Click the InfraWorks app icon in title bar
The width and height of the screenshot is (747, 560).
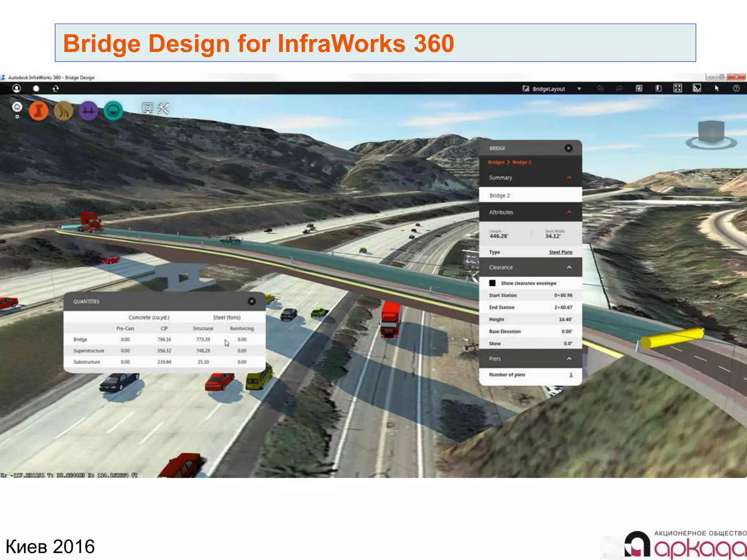click(3, 77)
